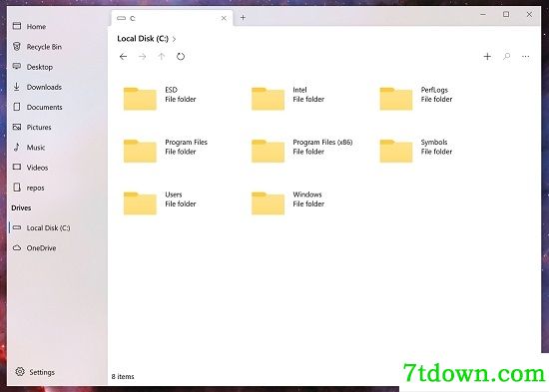Select the C: tab

[173, 18]
